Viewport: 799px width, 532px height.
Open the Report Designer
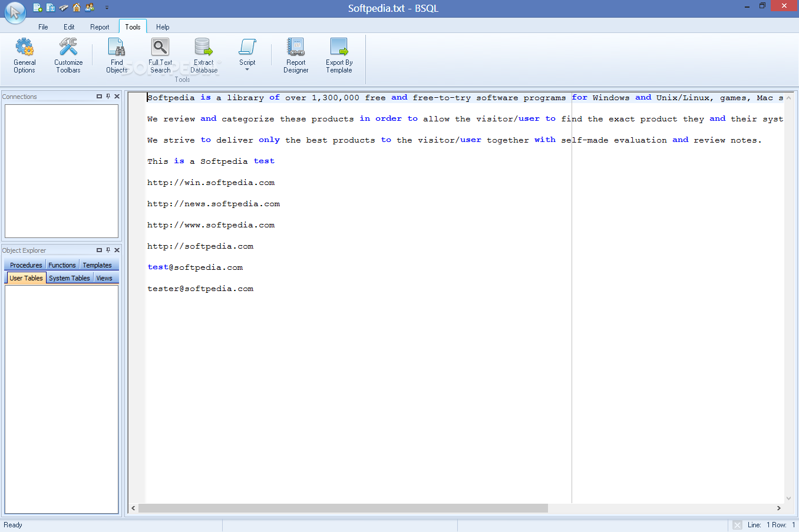pos(296,55)
